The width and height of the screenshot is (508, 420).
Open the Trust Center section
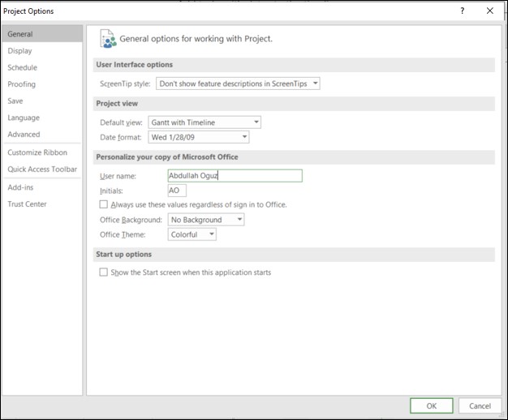(x=28, y=204)
